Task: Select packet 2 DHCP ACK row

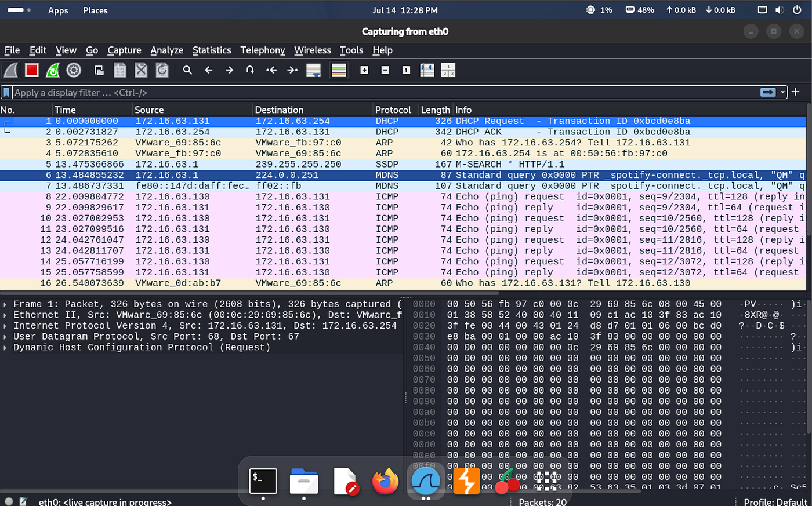Action: click(x=403, y=132)
